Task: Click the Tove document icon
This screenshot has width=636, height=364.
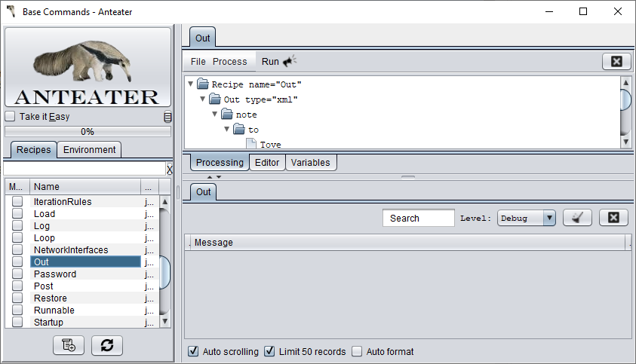Action: click(x=251, y=143)
